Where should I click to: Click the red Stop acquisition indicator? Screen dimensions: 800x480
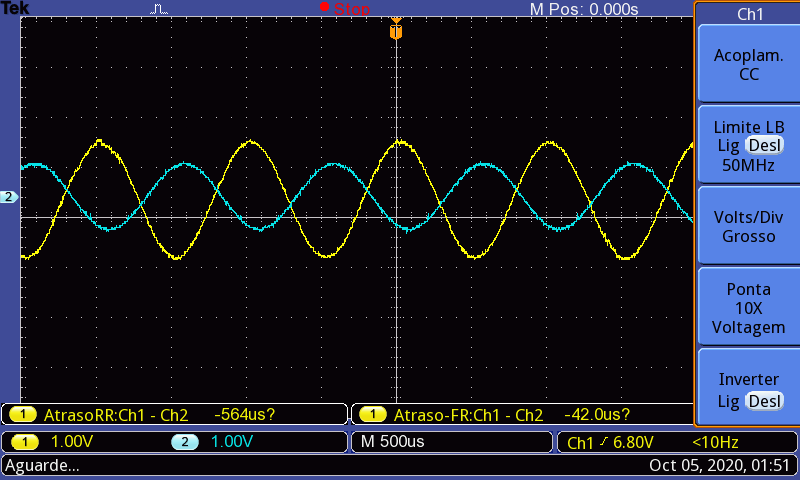point(345,9)
